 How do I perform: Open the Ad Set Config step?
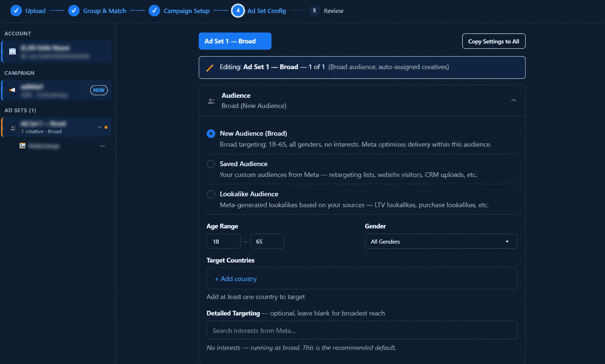267,11
